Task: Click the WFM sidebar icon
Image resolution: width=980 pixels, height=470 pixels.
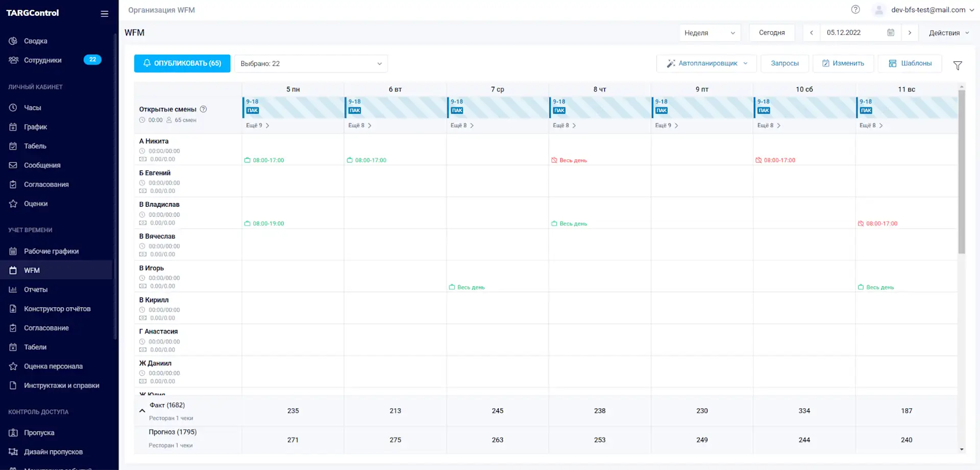Action: click(13, 270)
